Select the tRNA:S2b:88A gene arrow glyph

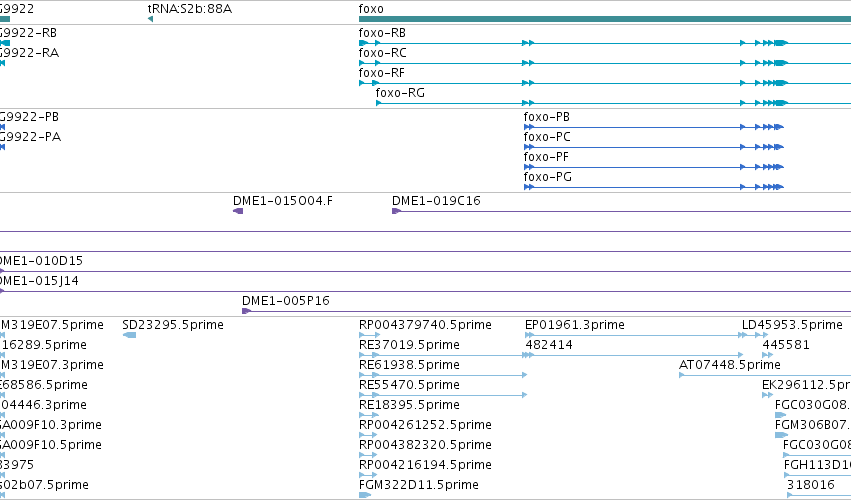click(150, 19)
